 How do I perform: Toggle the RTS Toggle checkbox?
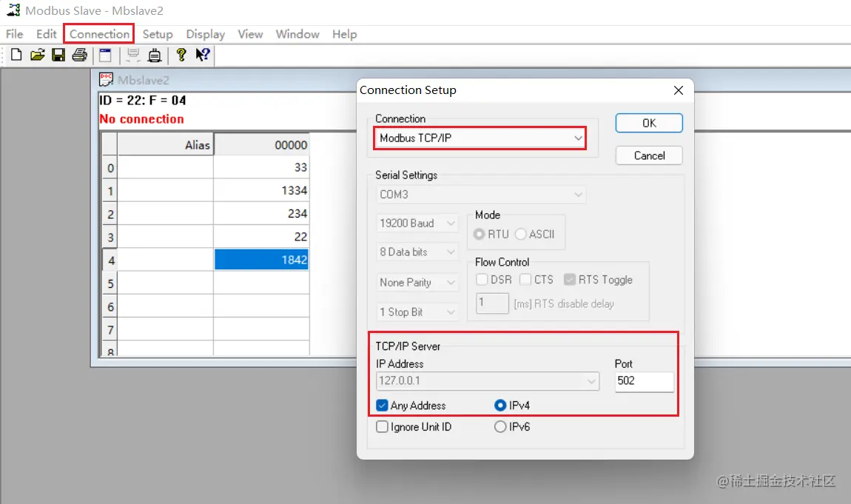click(569, 280)
